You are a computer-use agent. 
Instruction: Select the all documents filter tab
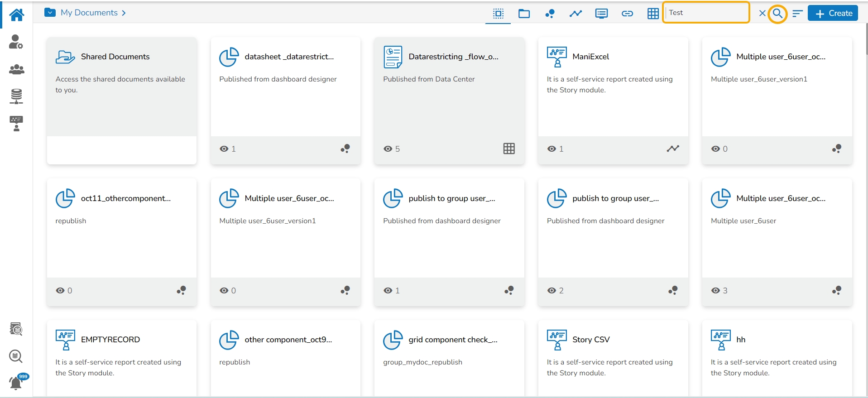click(x=498, y=14)
